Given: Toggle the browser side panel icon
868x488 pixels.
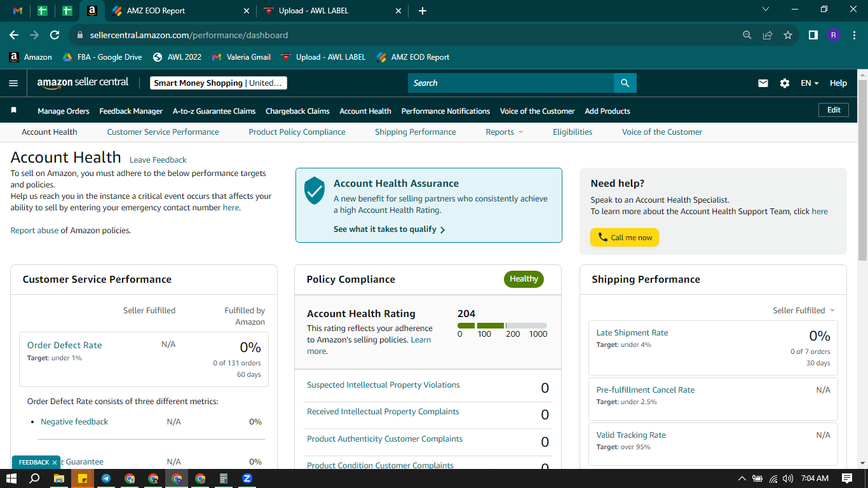Looking at the screenshot, I should tap(813, 35).
